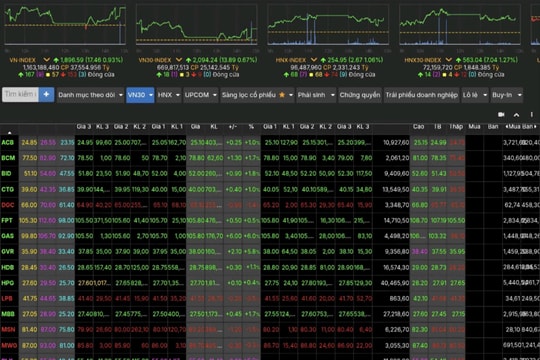Focus the Tìm kiếm search field
This screenshot has height=360, width=540.
pos(20,94)
